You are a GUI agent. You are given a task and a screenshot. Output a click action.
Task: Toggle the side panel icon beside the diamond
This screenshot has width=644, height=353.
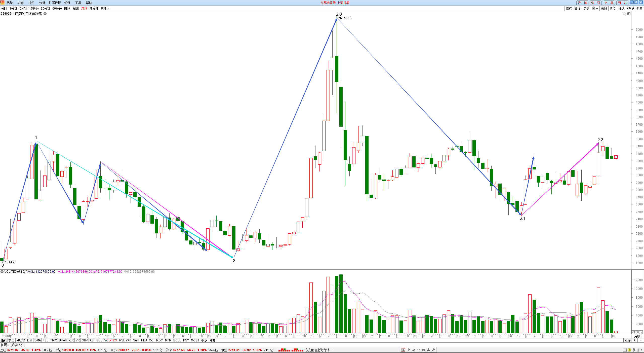click(629, 14)
